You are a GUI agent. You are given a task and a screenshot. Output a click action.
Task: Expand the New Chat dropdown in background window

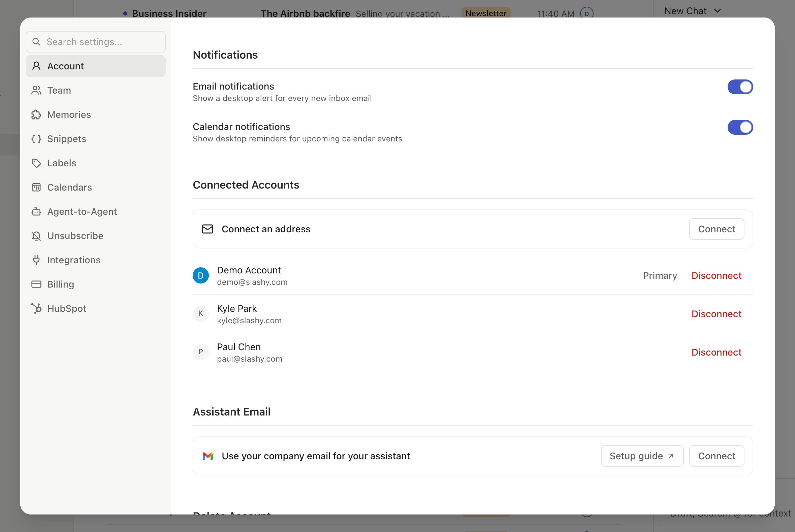point(693,11)
